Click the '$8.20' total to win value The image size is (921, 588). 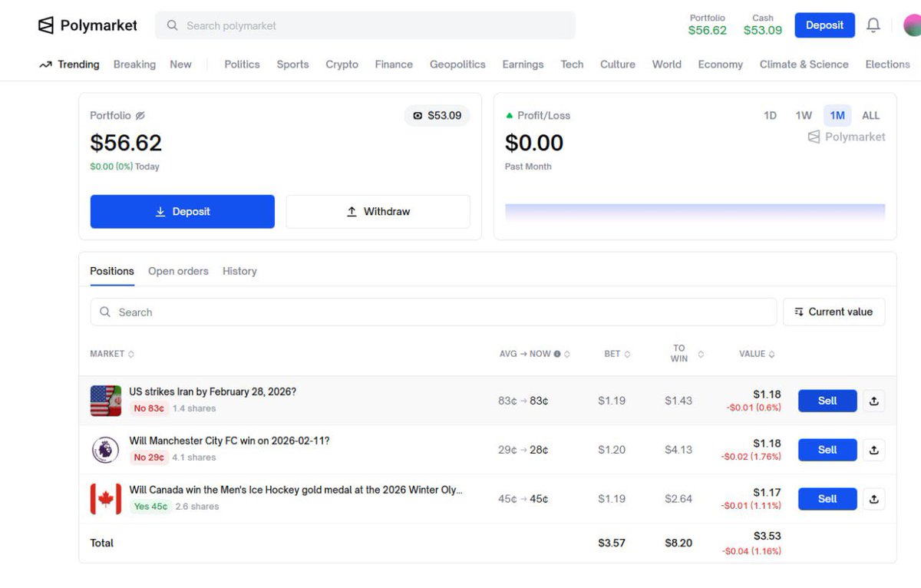click(x=678, y=543)
